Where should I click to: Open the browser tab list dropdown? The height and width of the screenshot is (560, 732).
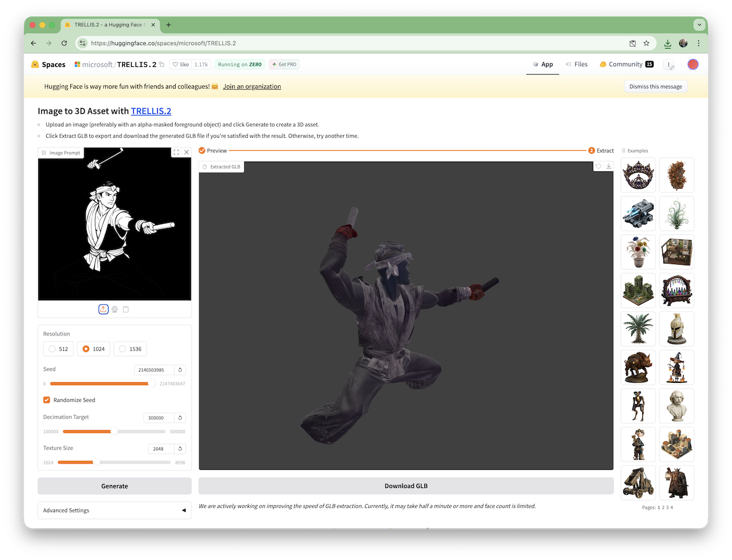pos(699,25)
